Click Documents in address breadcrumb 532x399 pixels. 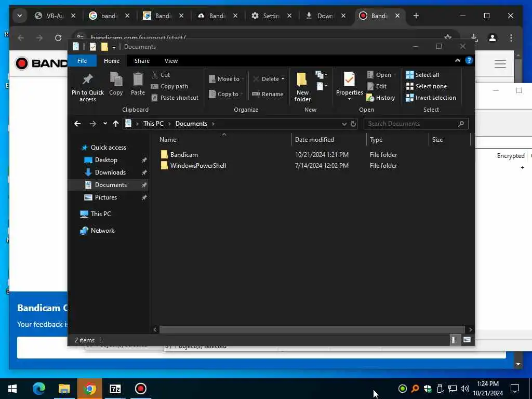click(191, 124)
